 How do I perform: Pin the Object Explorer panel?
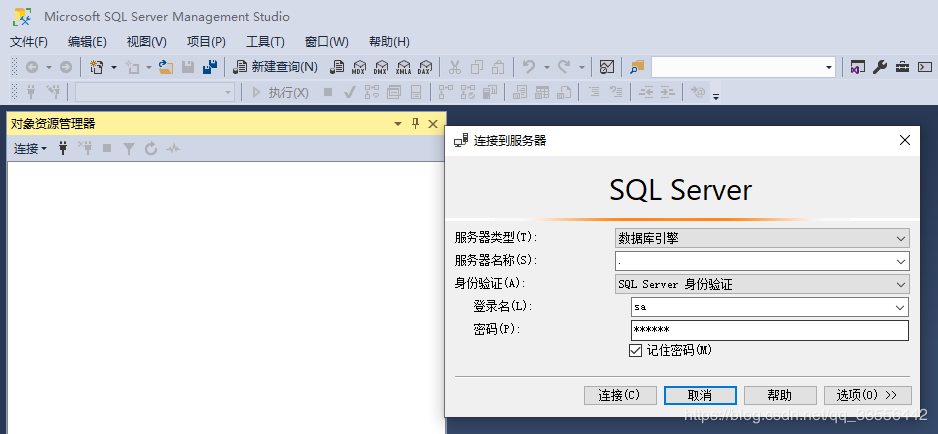point(415,124)
